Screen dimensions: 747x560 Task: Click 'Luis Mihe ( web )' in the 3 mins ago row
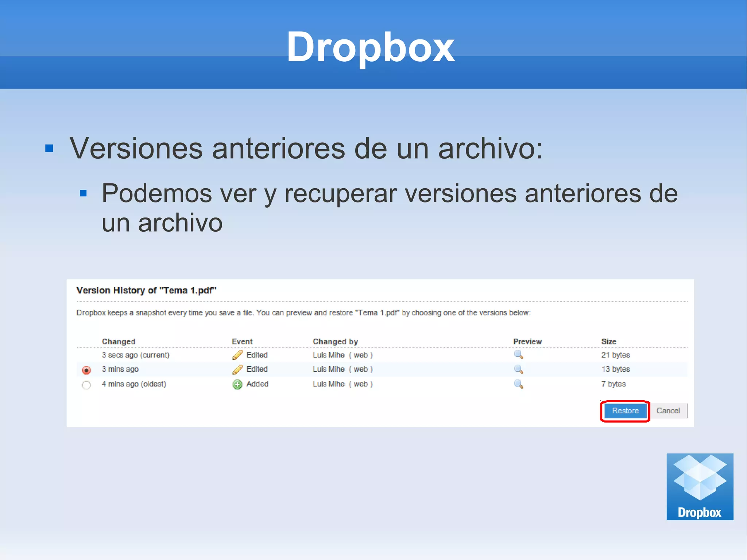tap(343, 369)
